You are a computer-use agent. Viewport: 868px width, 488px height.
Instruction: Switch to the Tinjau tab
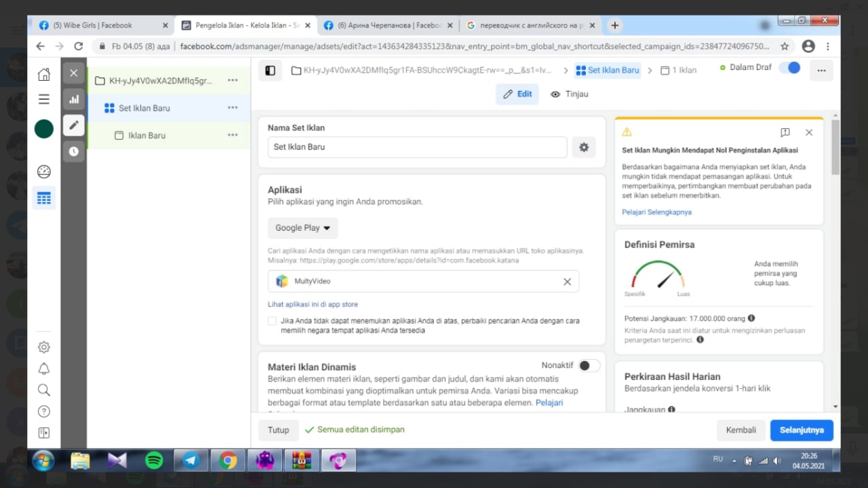570,94
